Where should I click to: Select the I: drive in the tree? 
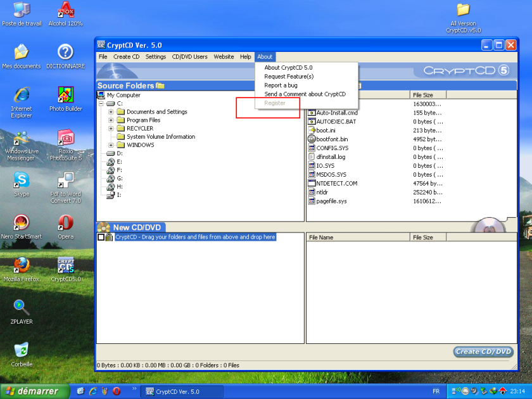pyautogui.click(x=119, y=195)
